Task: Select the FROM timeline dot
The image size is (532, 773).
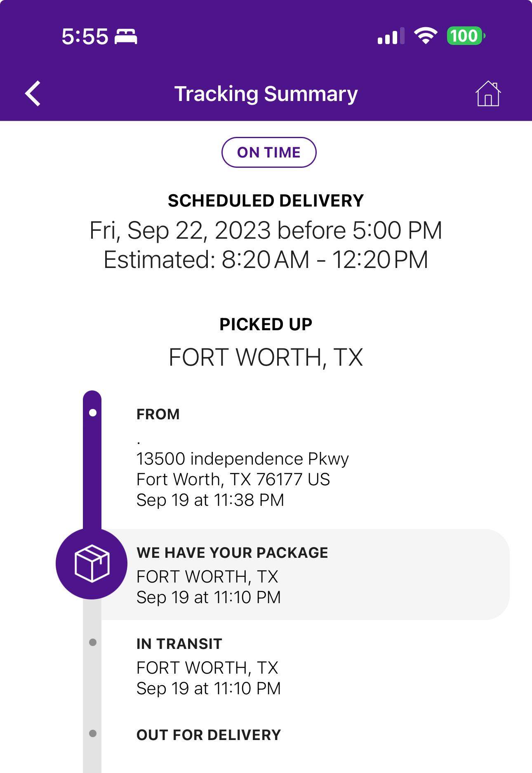Action: [x=93, y=413]
